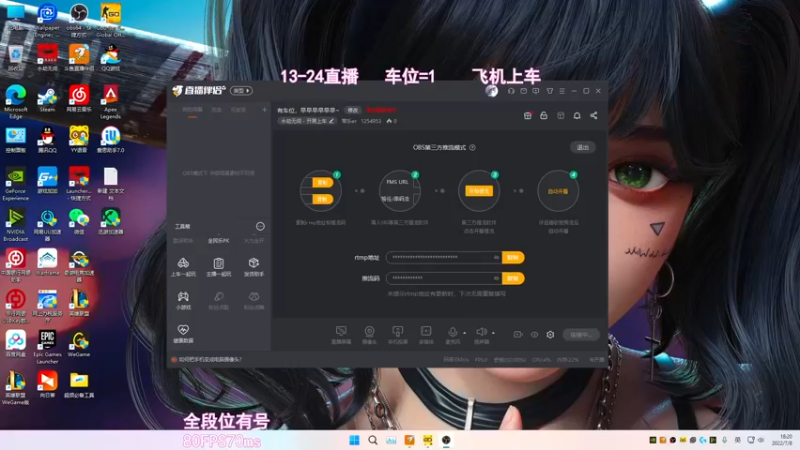
Task: Open Steam desktop shortcut
Action: pos(47,98)
